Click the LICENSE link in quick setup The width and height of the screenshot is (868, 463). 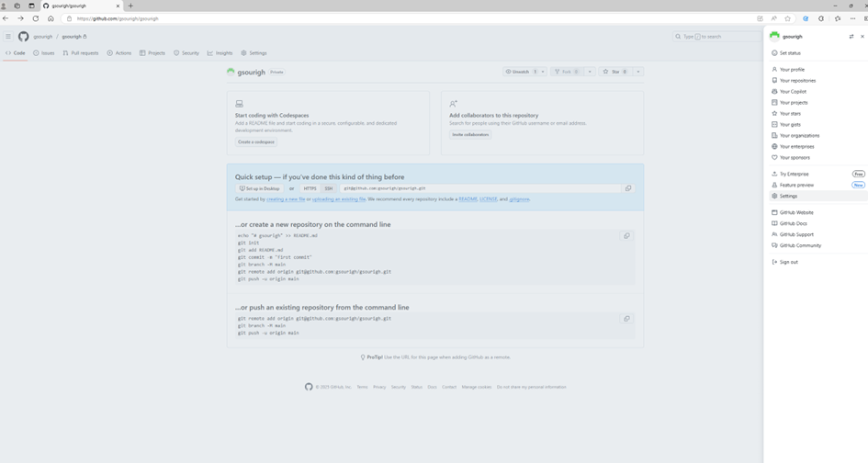pos(489,199)
